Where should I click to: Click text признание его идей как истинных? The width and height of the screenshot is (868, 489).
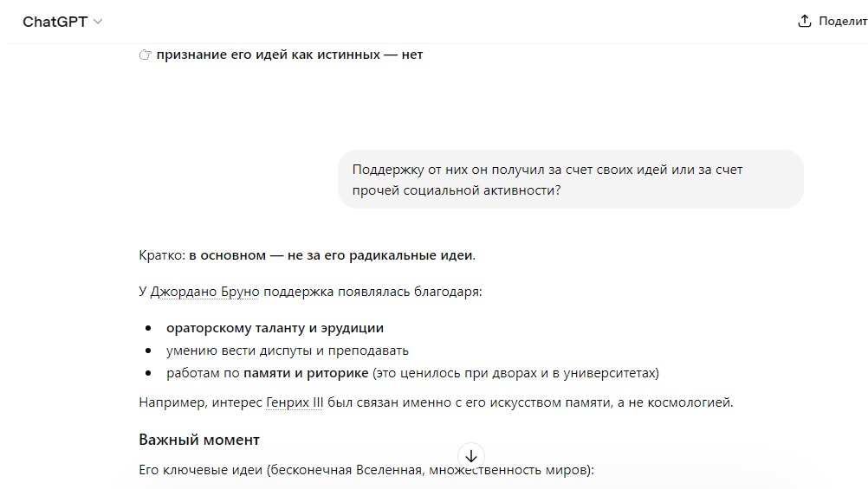(x=269, y=55)
